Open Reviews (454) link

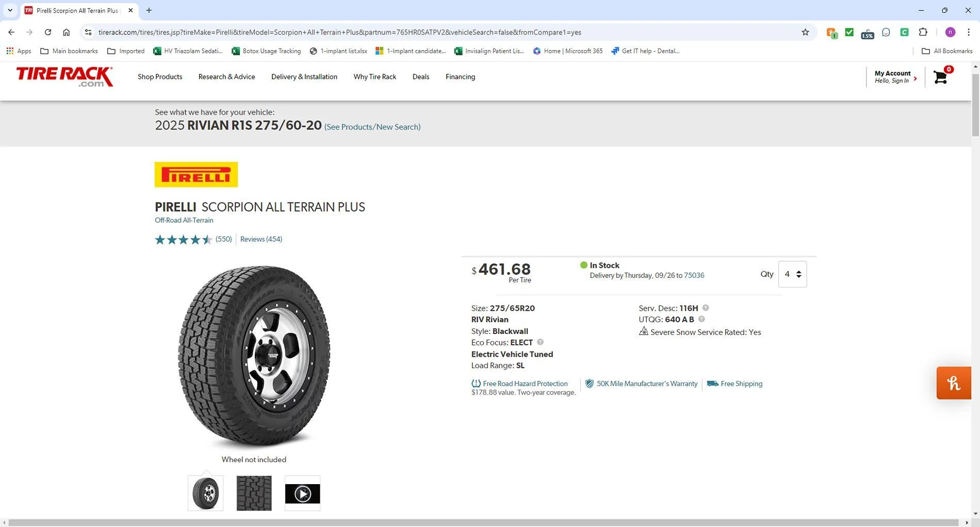click(261, 239)
